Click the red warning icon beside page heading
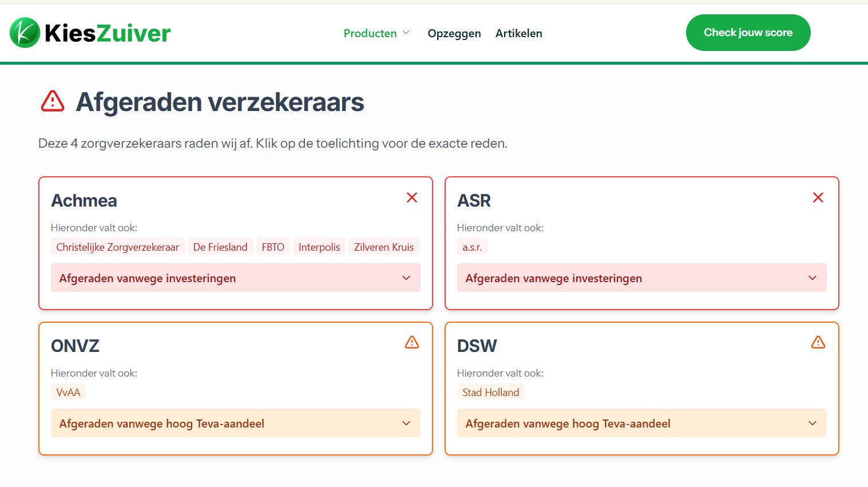Image resolution: width=868 pixels, height=487 pixels. click(53, 101)
